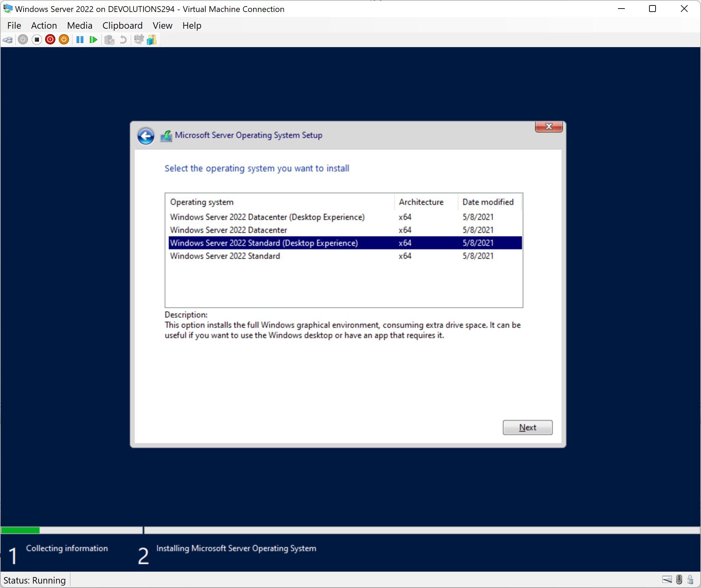Open the View menu
This screenshot has height=588, width=701.
pyautogui.click(x=162, y=26)
